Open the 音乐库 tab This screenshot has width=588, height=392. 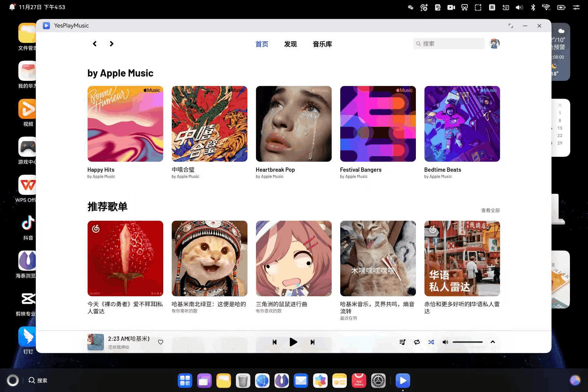pos(322,44)
